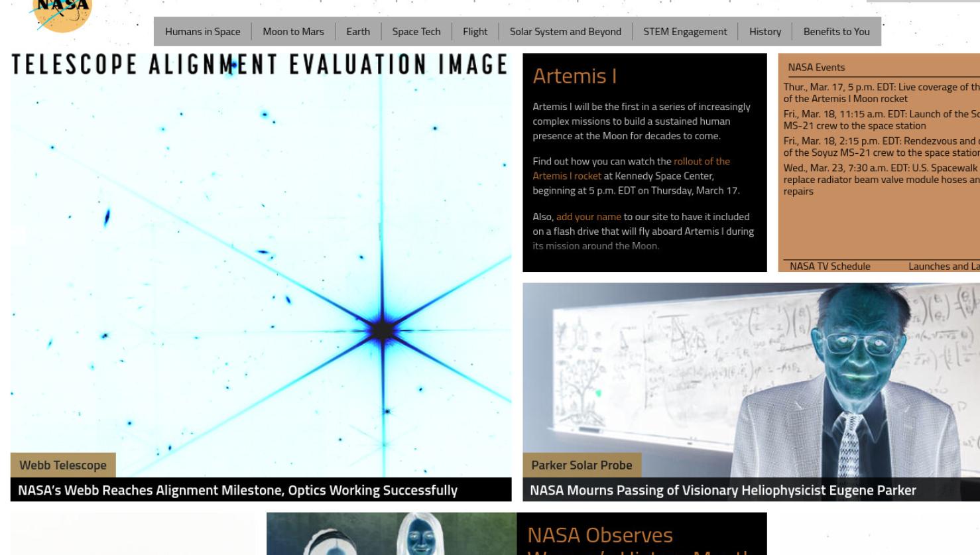Open the Women's History Month photo

tap(391, 533)
